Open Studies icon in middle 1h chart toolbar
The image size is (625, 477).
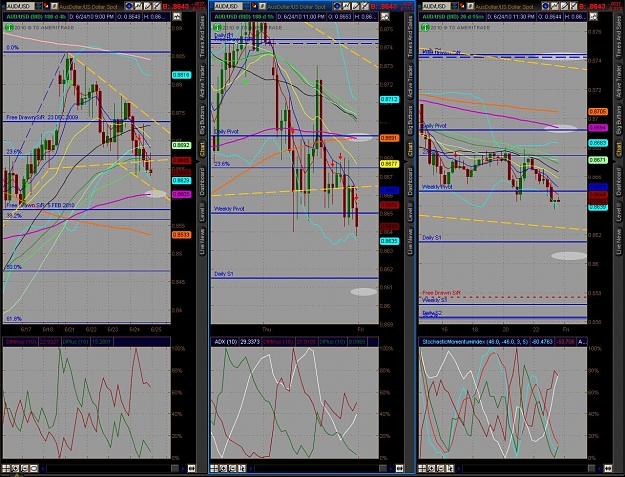coord(347,6)
